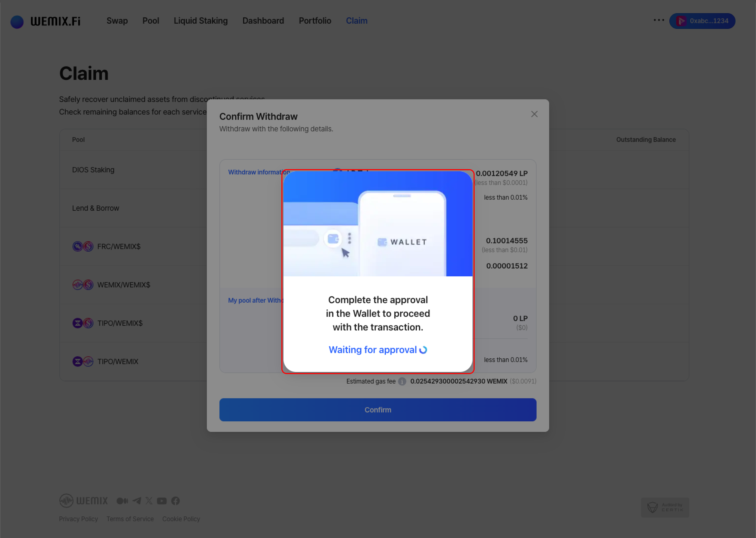Close the Confirm Withdraw dialog
The image size is (756, 538).
click(534, 114)
